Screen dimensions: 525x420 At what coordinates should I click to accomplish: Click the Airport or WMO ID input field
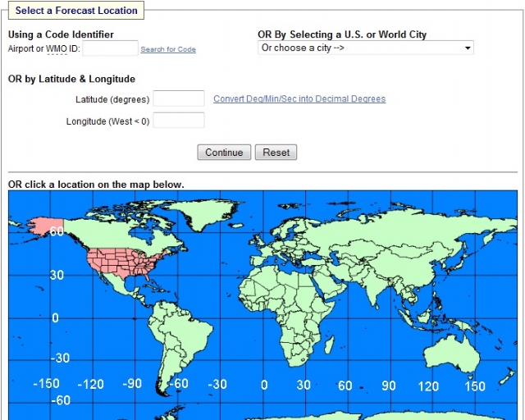click(x=110, y=48)
